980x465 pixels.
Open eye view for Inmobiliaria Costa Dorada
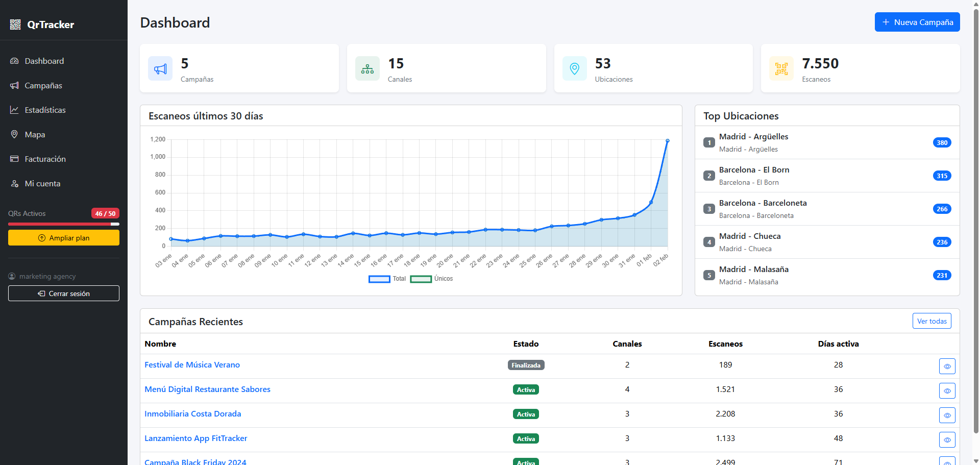click(947, 415)
